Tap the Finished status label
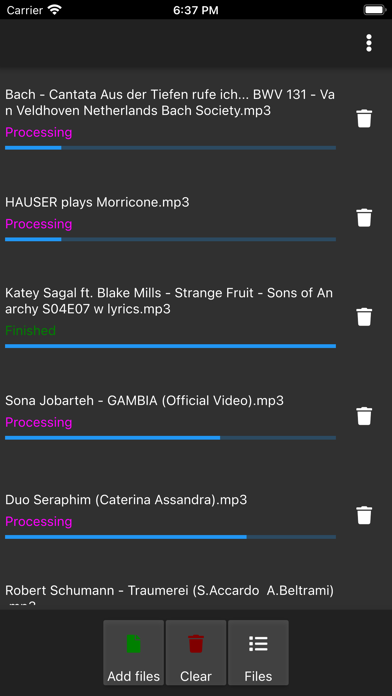This screenshot has height=696, width=392. (x=31, y=331)
